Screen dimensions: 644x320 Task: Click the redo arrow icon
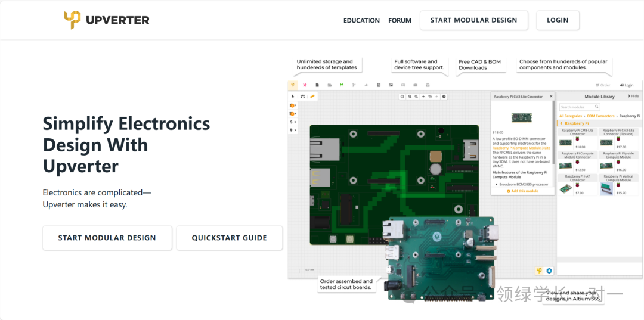436,97
